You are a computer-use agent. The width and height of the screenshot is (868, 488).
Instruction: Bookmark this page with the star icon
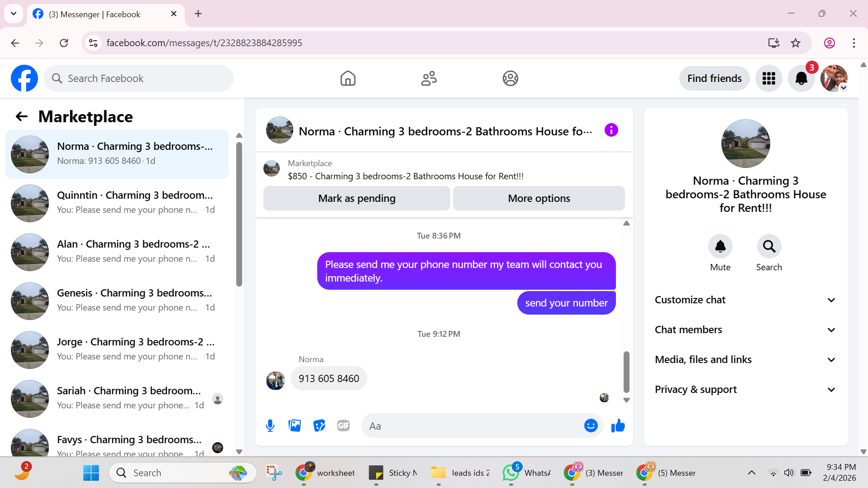tap(796, 43)
